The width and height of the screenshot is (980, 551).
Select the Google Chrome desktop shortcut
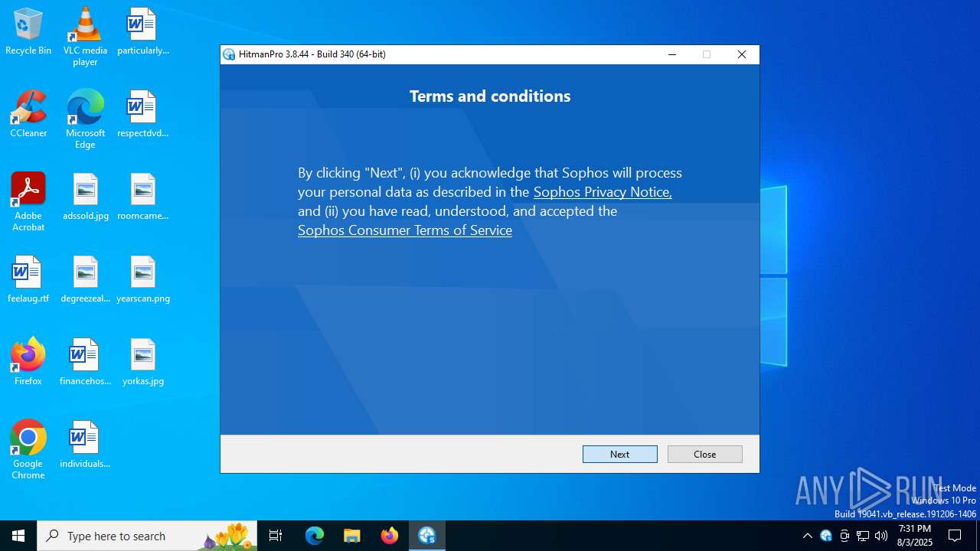coord(28,450)
